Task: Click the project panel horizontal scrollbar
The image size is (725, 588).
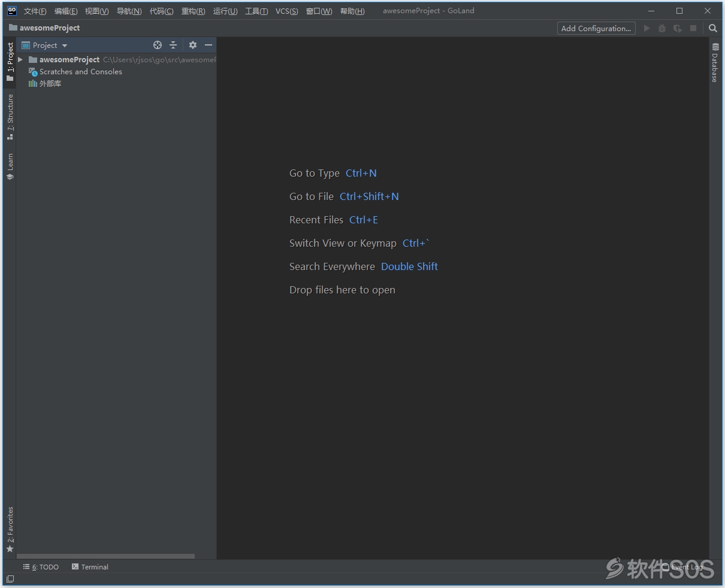Action: point(105,556)
